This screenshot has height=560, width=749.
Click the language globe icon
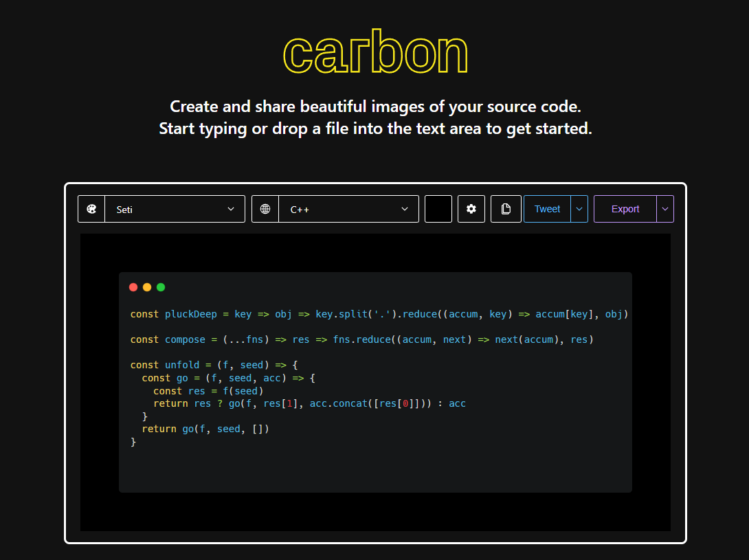pos(265,209)
